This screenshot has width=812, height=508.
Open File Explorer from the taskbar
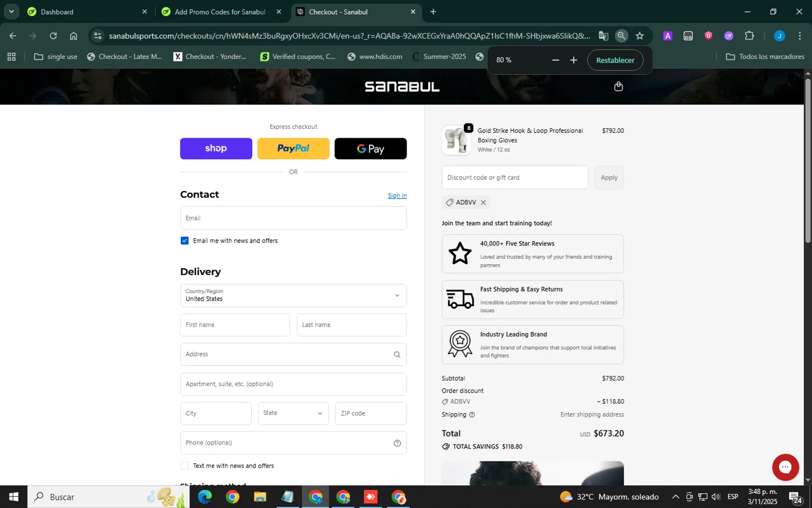(x=260, y=497)
